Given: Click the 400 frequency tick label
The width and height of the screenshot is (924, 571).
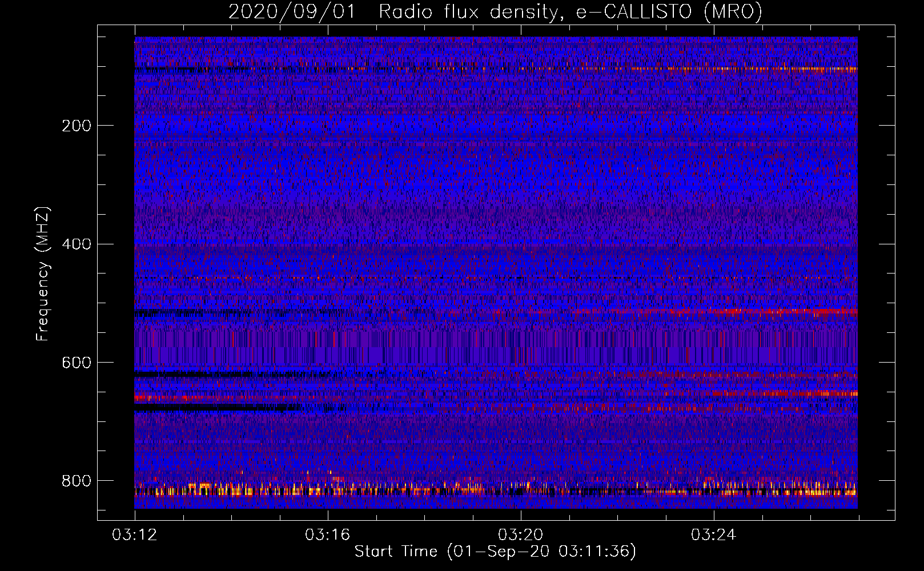Looking at the screenshot, I should 77,244.
